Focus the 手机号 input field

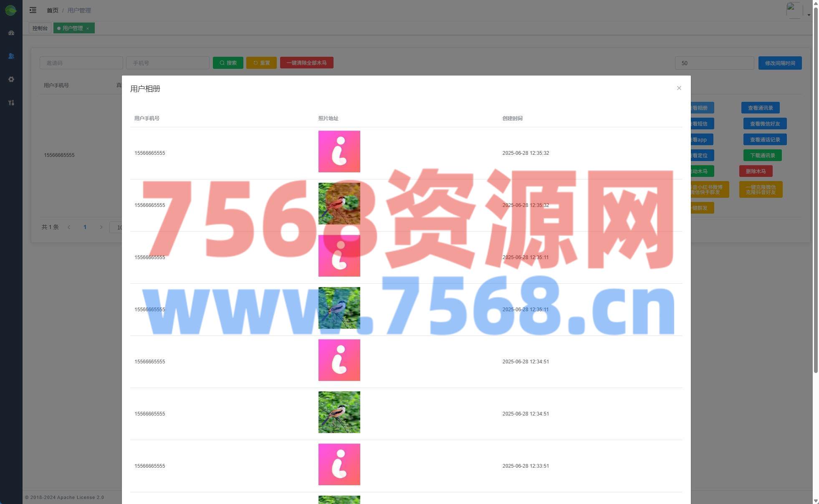pos(168,63)
